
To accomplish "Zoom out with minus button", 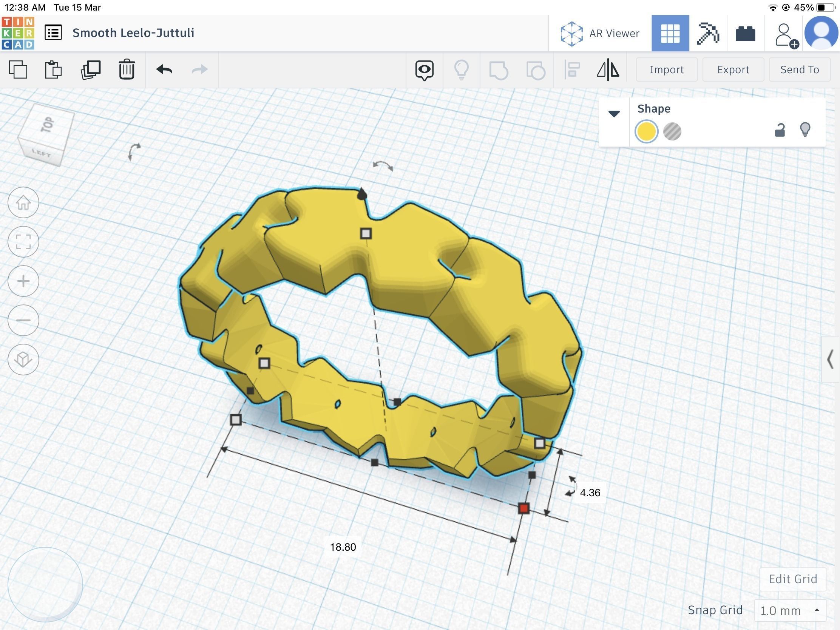I will [x=23, y=320].
